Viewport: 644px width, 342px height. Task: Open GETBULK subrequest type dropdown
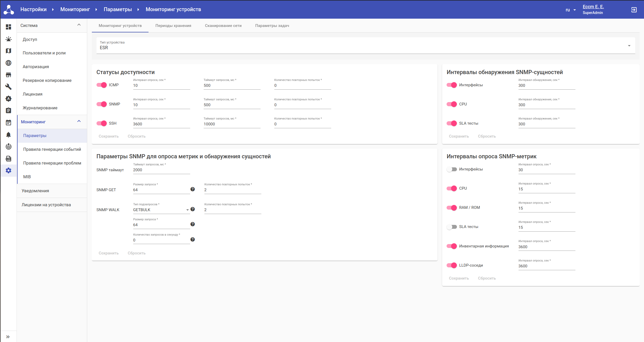[x=161, y=210]
